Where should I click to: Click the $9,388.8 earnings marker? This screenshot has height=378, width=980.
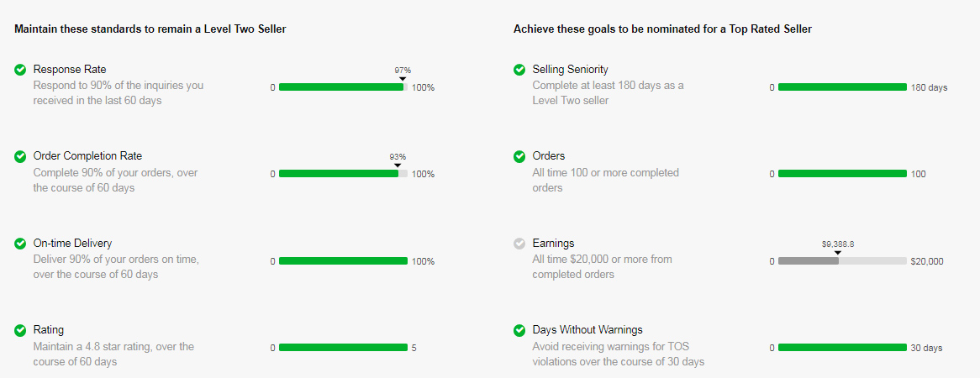(837, 244)
